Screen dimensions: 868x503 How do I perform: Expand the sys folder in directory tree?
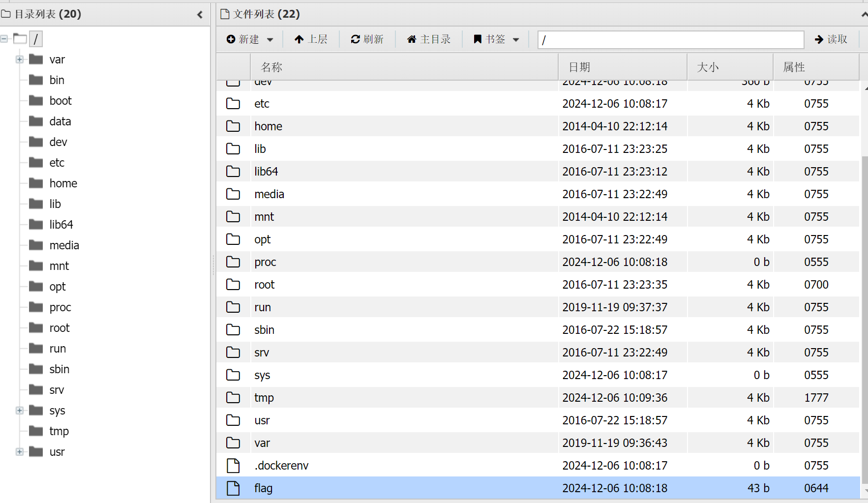pos(20,411)
